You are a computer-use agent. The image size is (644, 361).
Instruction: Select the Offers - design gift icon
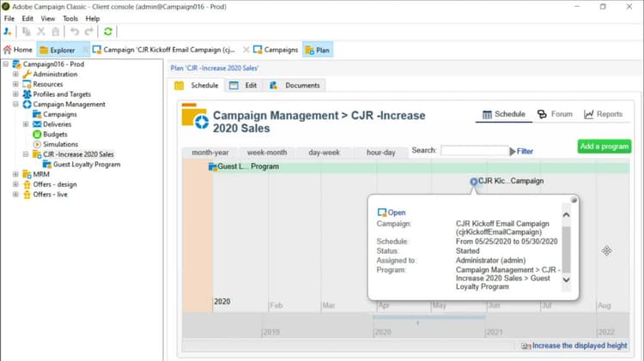(x=27, y=184)
